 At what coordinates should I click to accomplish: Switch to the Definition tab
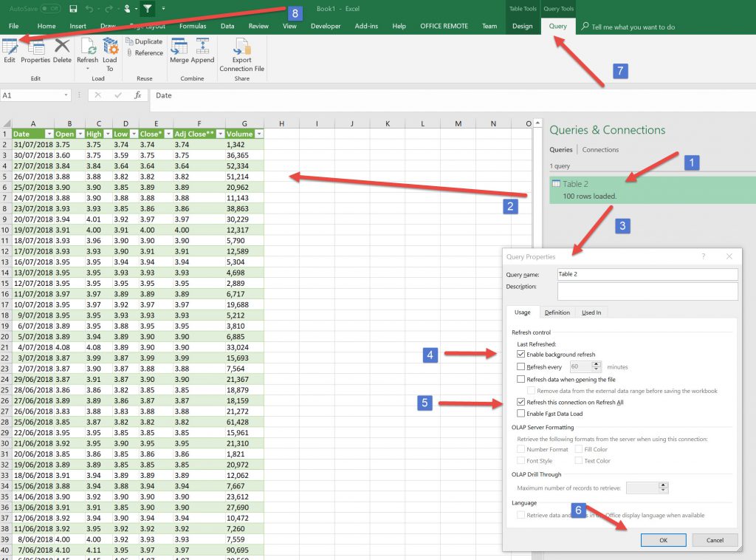click(557, 313)
